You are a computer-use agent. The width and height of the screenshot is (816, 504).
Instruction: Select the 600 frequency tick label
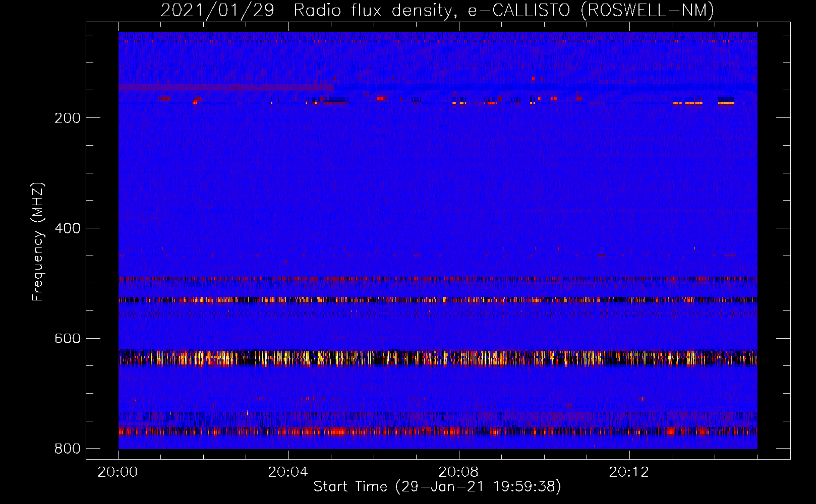point(68,338)
